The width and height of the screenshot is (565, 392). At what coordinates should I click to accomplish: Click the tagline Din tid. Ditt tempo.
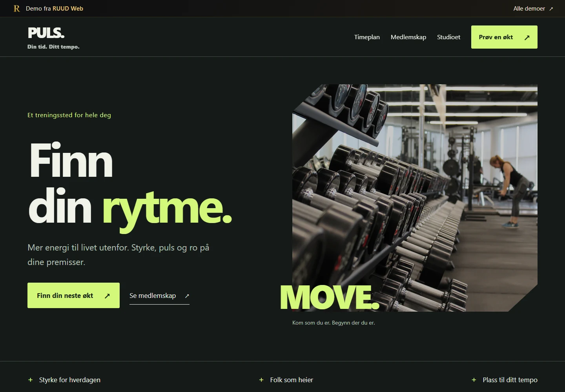tap(53, 47)
